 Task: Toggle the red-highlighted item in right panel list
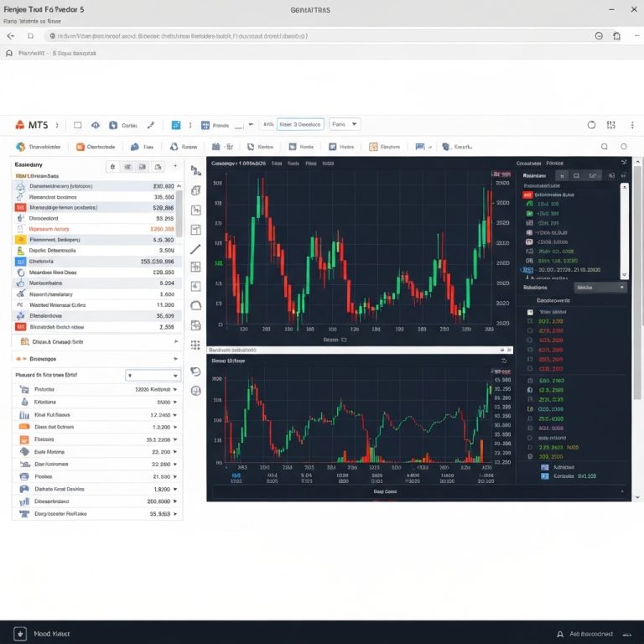[x=529, y=195]
